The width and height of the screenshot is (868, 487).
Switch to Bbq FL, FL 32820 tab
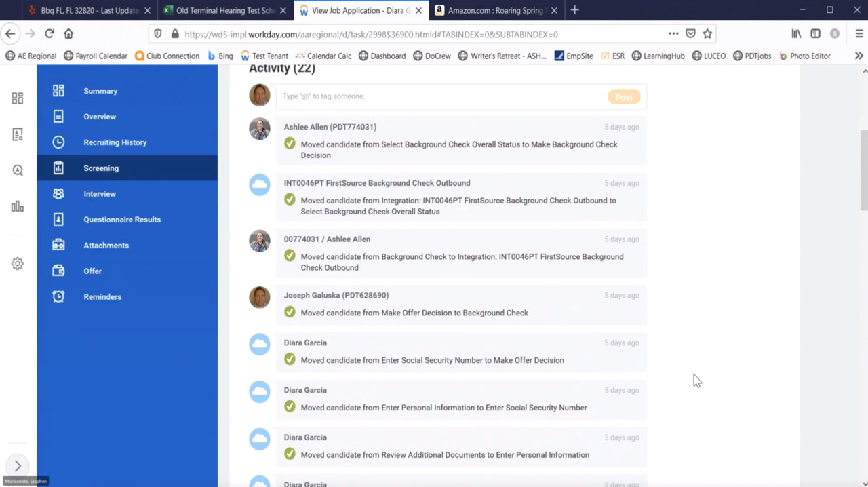[x=88, y=10]
